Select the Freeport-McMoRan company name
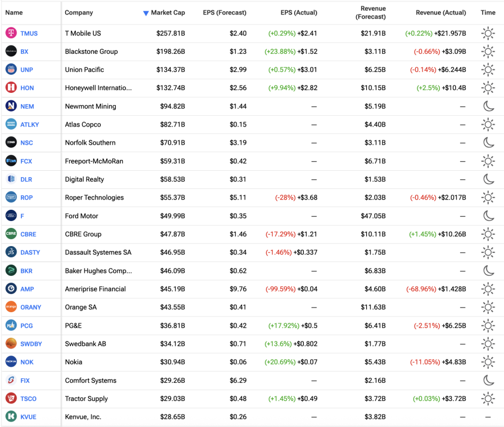 (x=94, y=161)
